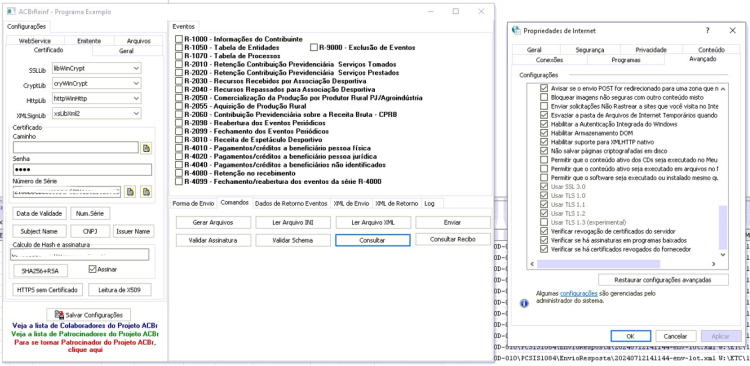The height and width of the screenshot is (366, 750).
Task: Toggle Habilitar Armazenamento DOM in Internet properties
Action: [x=543, y=133]
